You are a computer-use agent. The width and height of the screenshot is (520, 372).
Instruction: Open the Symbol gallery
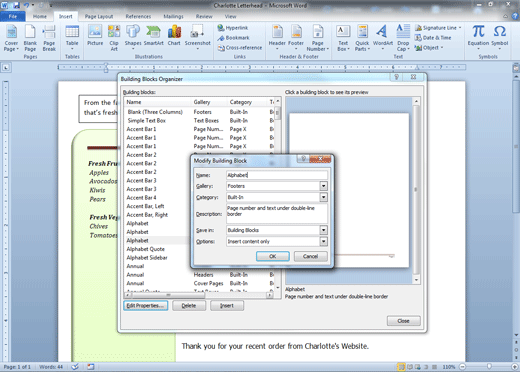pyautogui.click(x=500, y=38)
